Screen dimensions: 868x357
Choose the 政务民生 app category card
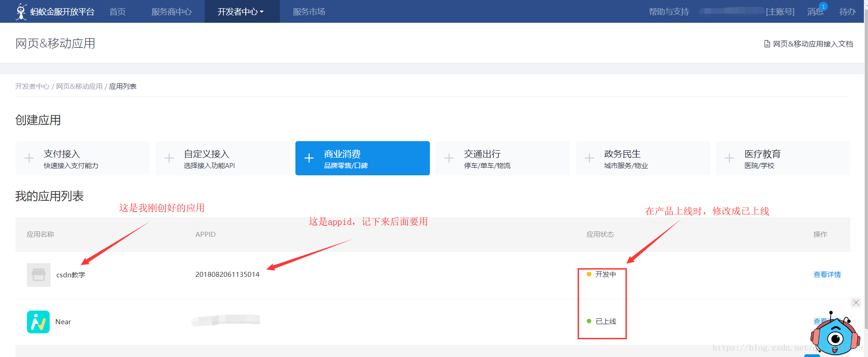(x=643, y=158)
